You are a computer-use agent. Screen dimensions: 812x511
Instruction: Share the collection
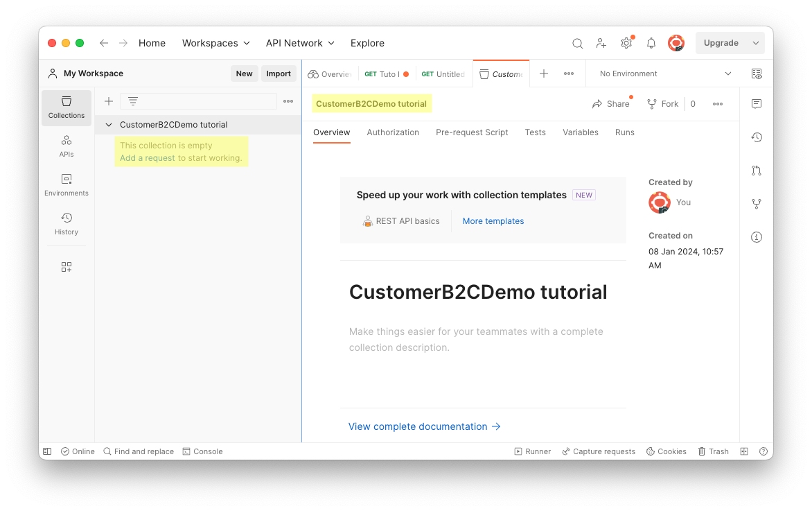(611, 104)
